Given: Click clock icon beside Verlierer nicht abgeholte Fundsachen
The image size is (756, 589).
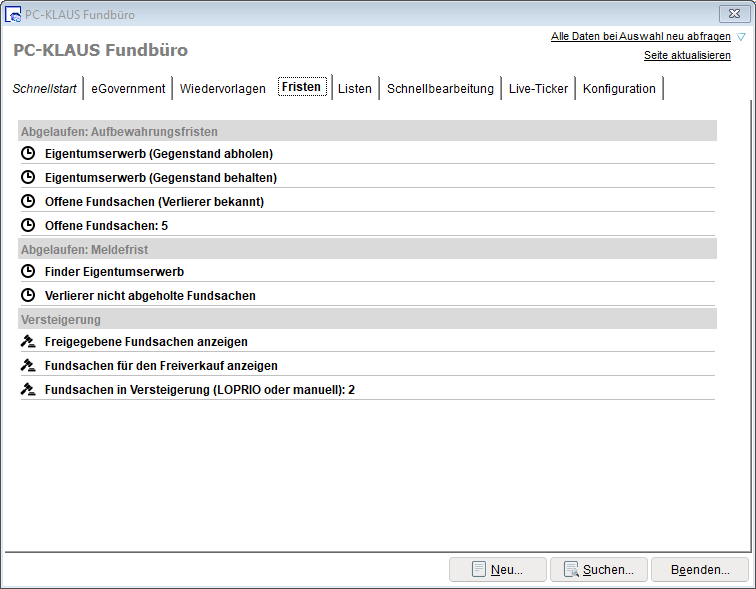Looking at the screenshot, I should 28,296.
